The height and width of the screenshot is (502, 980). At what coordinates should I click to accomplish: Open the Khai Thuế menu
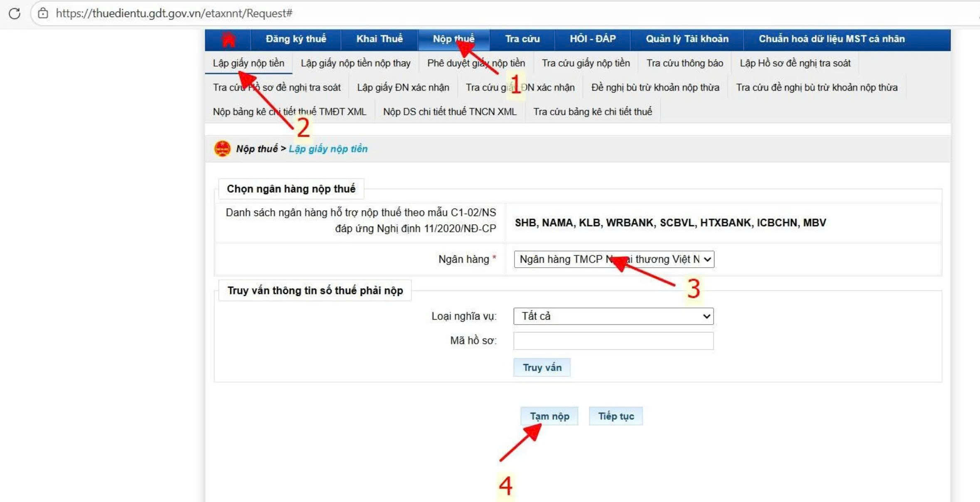[x=379, y=39]
